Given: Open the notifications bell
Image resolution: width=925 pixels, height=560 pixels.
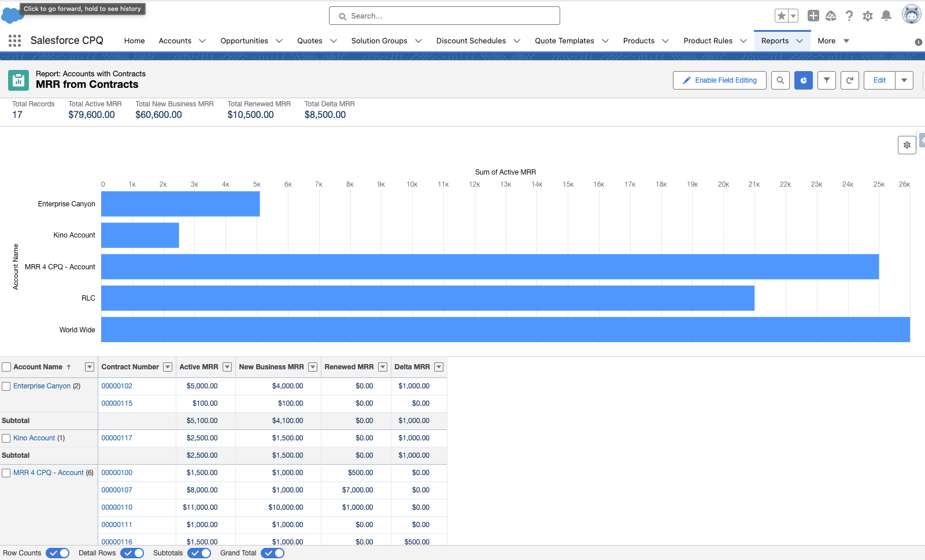Looking at the screenshot, I should click(886, 16).
